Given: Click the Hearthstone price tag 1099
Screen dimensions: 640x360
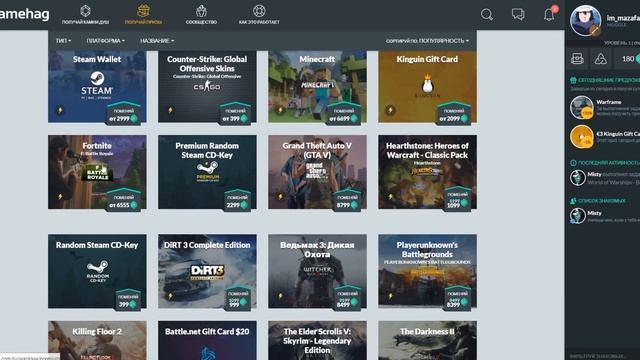Looking at the screenshot, I should (458, 199).
